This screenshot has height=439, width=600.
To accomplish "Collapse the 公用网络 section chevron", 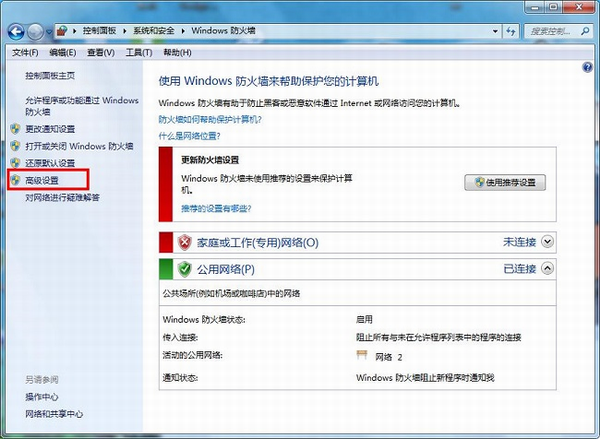I will pos(548,269).
